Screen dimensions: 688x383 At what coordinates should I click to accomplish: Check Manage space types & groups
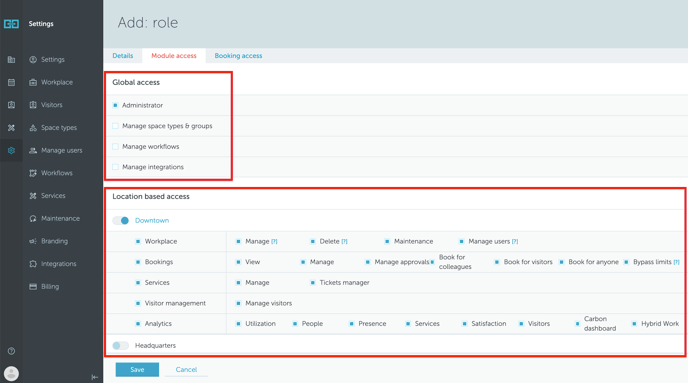115,126
